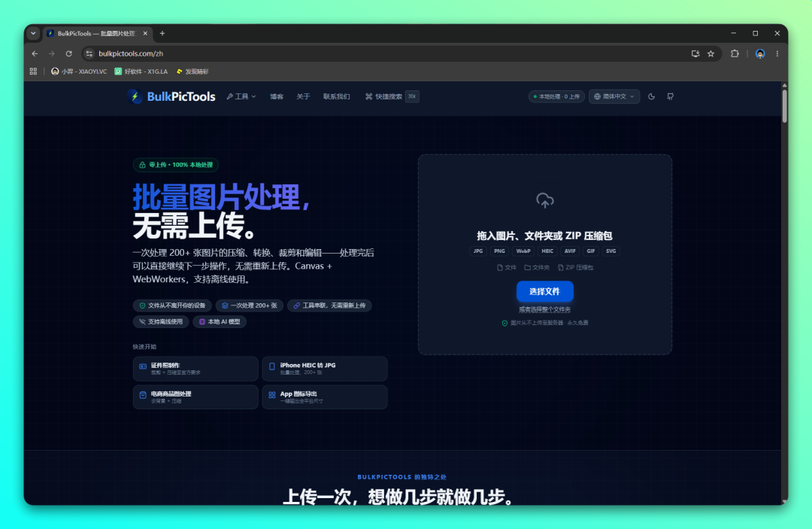This screenshot has width=812, height=529.
Task: Open the 工具 dropdown menu
Action: pos(241,96)
